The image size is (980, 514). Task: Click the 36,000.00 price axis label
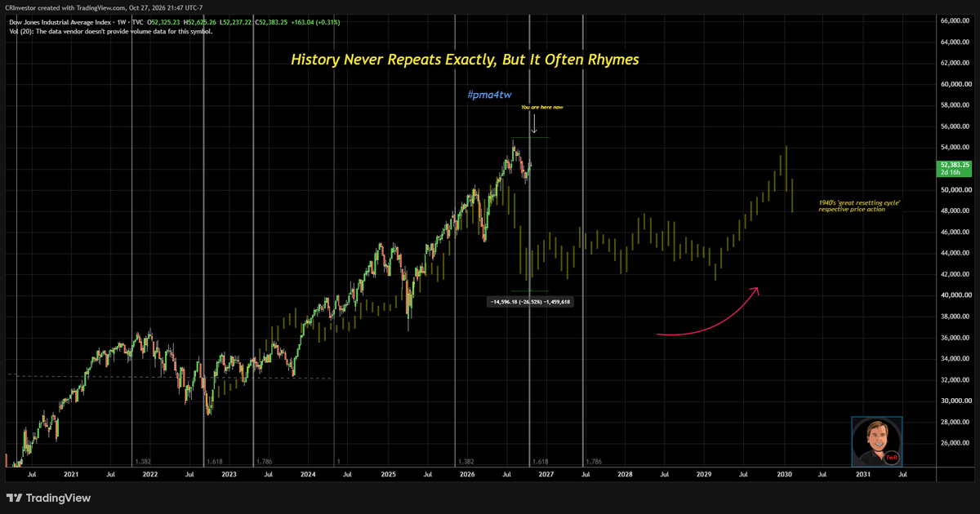click(955, 338)
